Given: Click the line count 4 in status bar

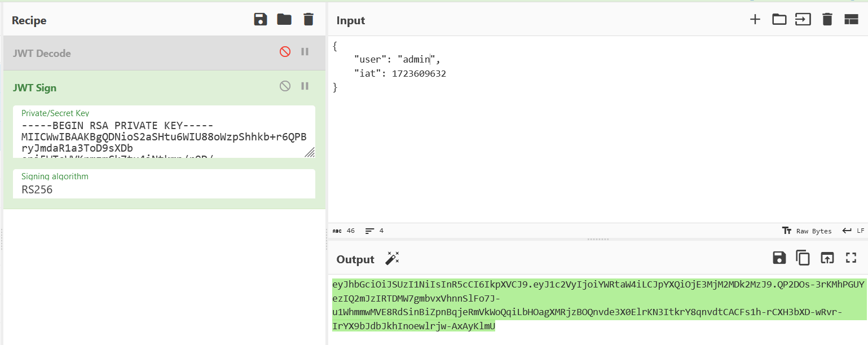Looking at the screenshot, I should tap(374, 231).
